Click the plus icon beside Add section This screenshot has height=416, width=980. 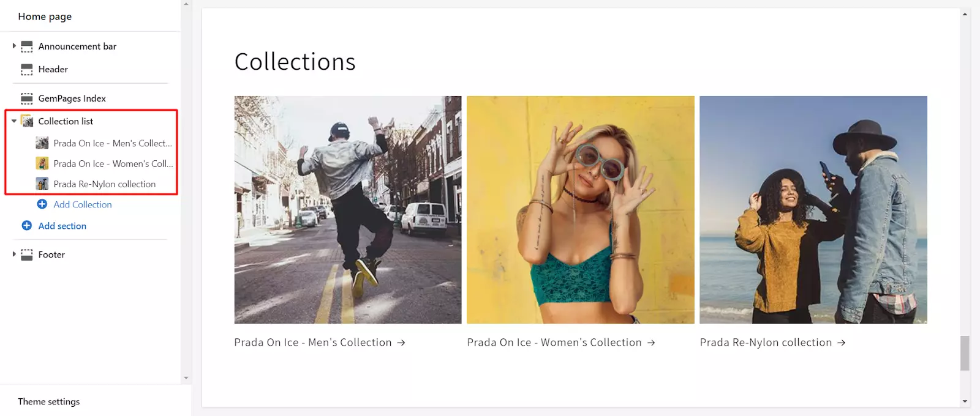tap(27, 226)
